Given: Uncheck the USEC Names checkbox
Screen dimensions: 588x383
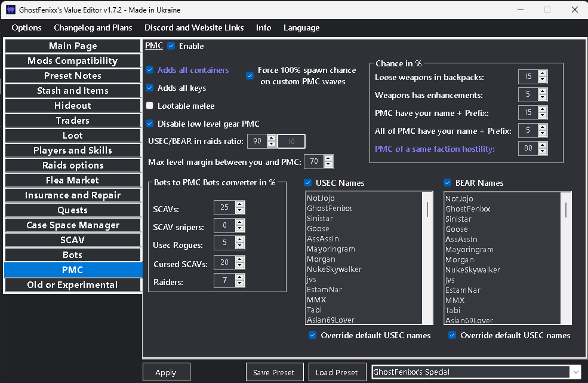Looking at the screenshot, I should point(308,183).
